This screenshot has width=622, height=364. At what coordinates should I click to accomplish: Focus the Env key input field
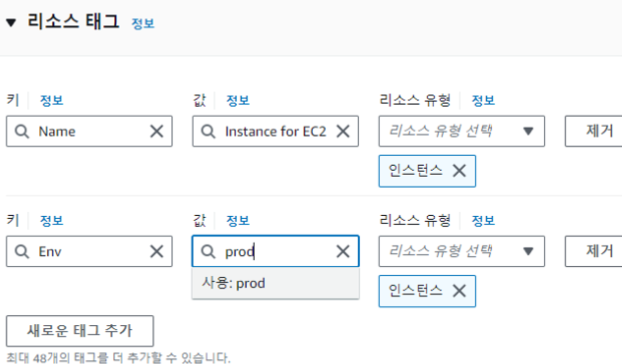89,251
